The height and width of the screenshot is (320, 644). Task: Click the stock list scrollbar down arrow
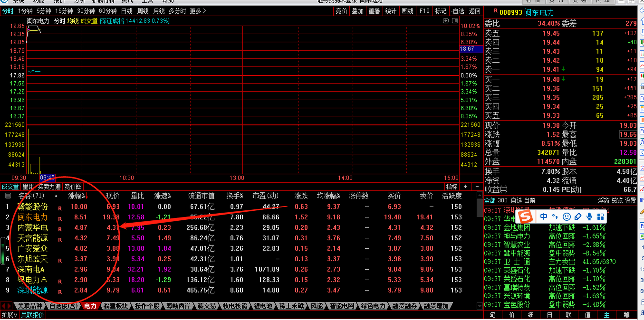tap(480, 305)
